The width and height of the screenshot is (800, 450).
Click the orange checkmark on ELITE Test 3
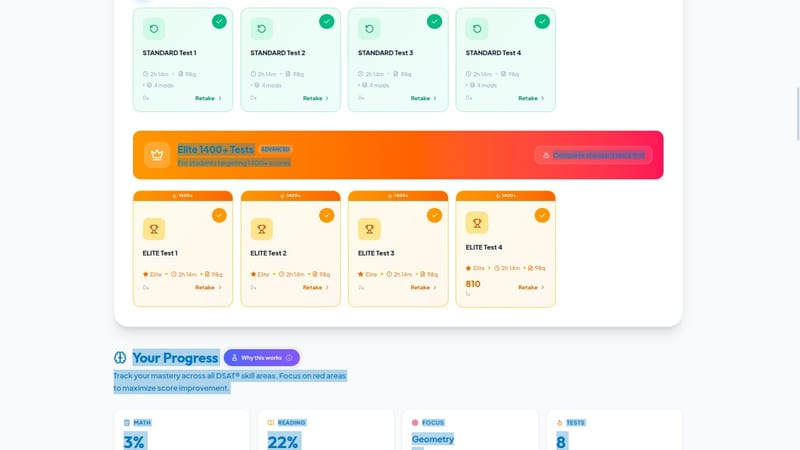coord(434,215)
